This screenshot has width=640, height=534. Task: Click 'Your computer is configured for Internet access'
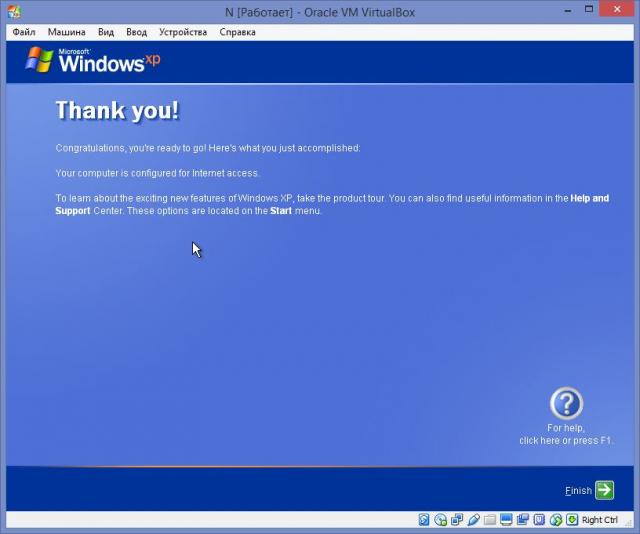[x=157, y=173]
